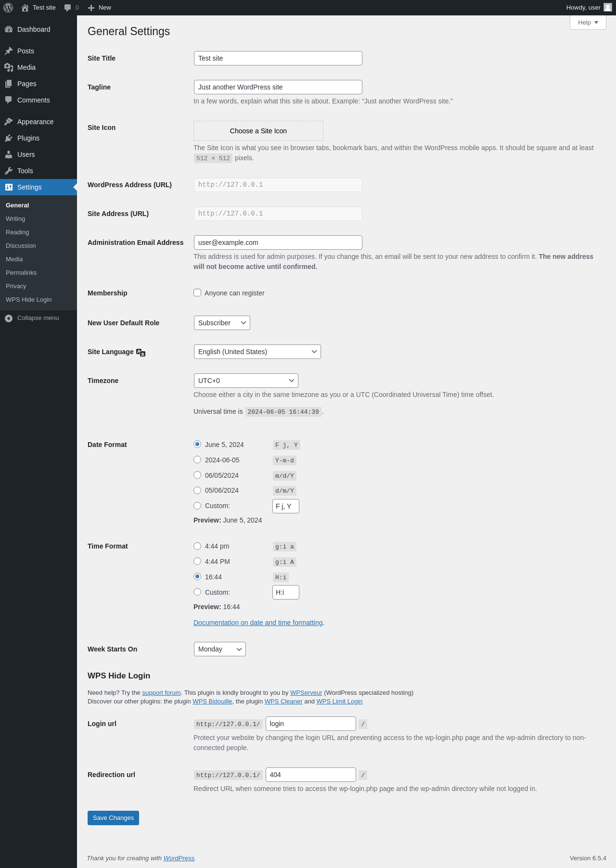This screenshot has height=868, width=616.
Task: Click the Appearance paintbrush icon
Action: coord(9,122)
